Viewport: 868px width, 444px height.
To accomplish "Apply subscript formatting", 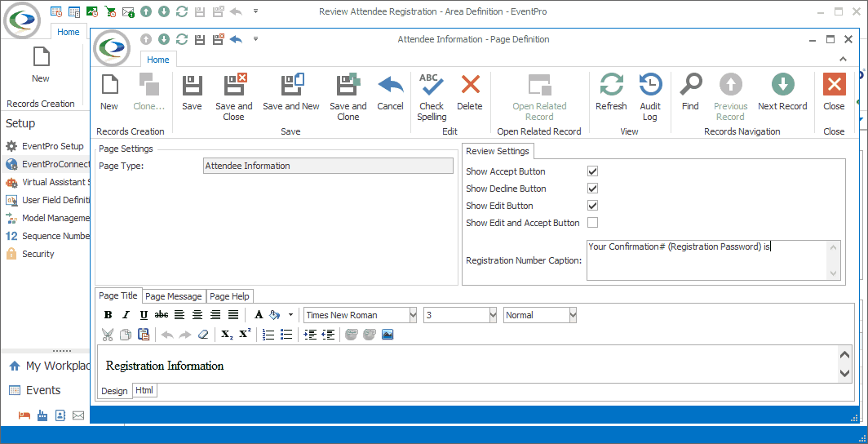I will coord(227,335).
